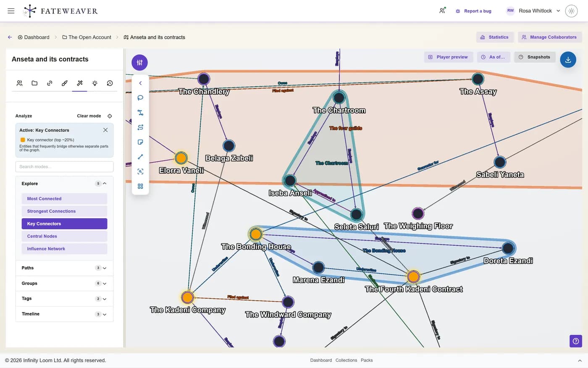Click the Snapshots button
The width and height of the screenshot is (588, 368).
(535, 57)
